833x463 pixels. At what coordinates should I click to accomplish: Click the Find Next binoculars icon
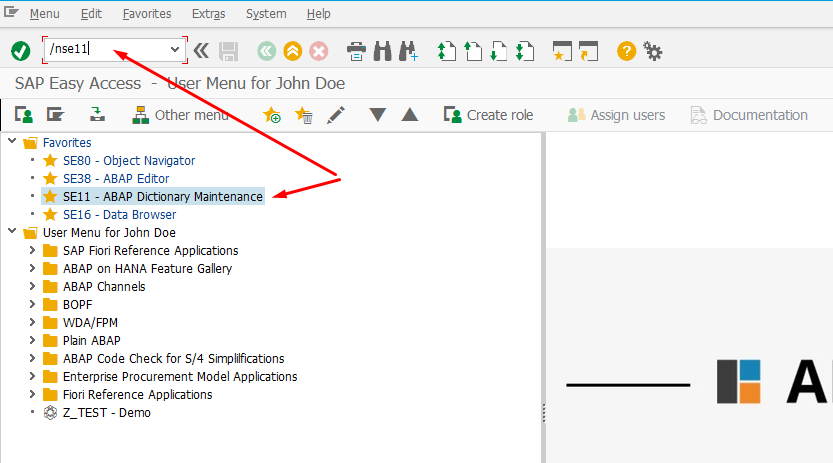[408, 52]
